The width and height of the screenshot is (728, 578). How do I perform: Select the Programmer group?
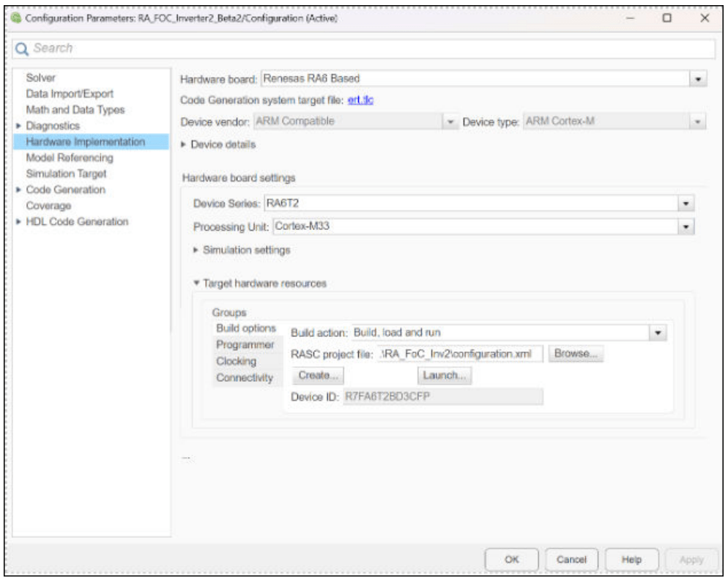click(x=245, y=345)
